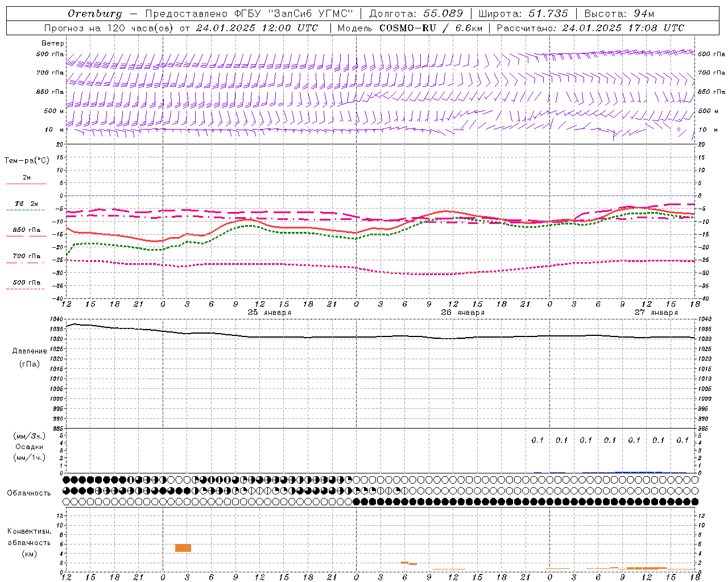Viewport: 728px width, 582px height.
Task: Click "Прогноз на 120 часа(ов)" text
Action: pyautogui.click(x=109, y=28)
